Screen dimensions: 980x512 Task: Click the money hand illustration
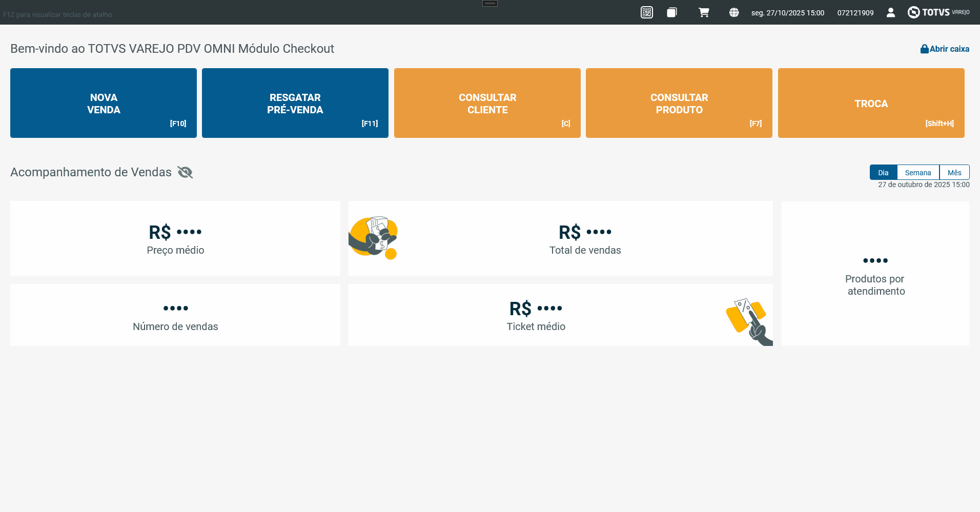point(373,237)
